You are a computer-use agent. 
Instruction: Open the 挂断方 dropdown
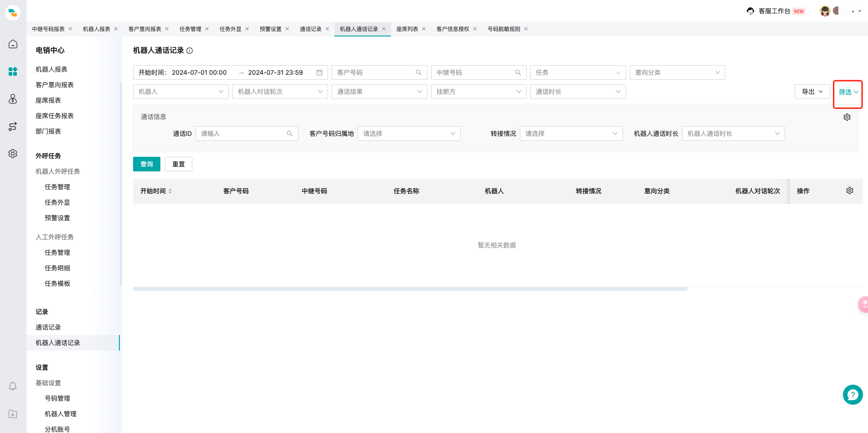coord(479,92)
